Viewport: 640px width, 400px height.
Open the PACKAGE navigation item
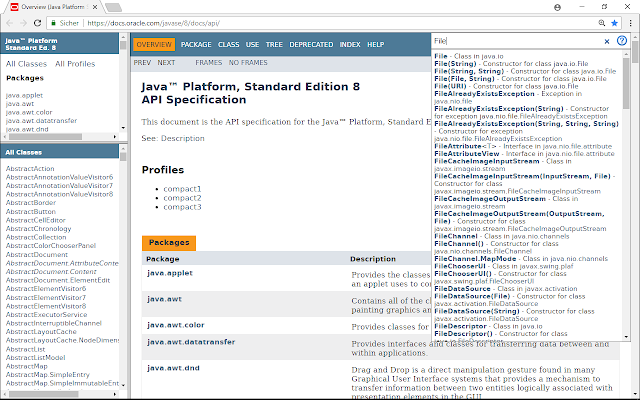[196, 44]
